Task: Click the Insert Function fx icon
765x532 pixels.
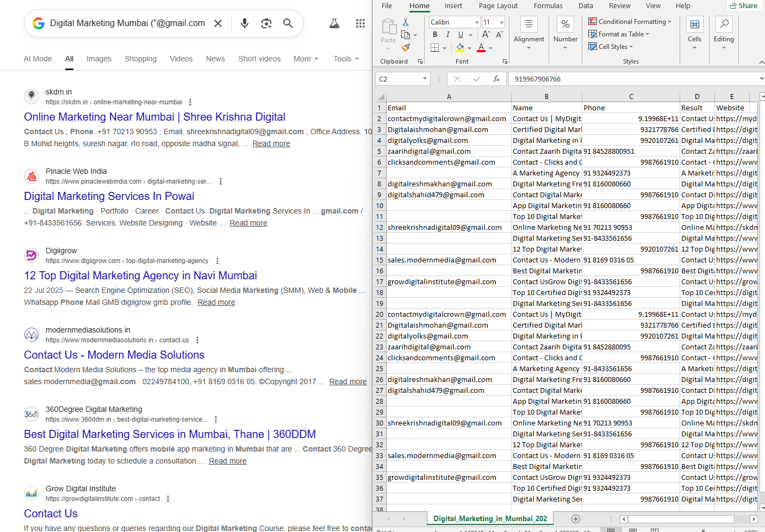Action: point(496,79)
